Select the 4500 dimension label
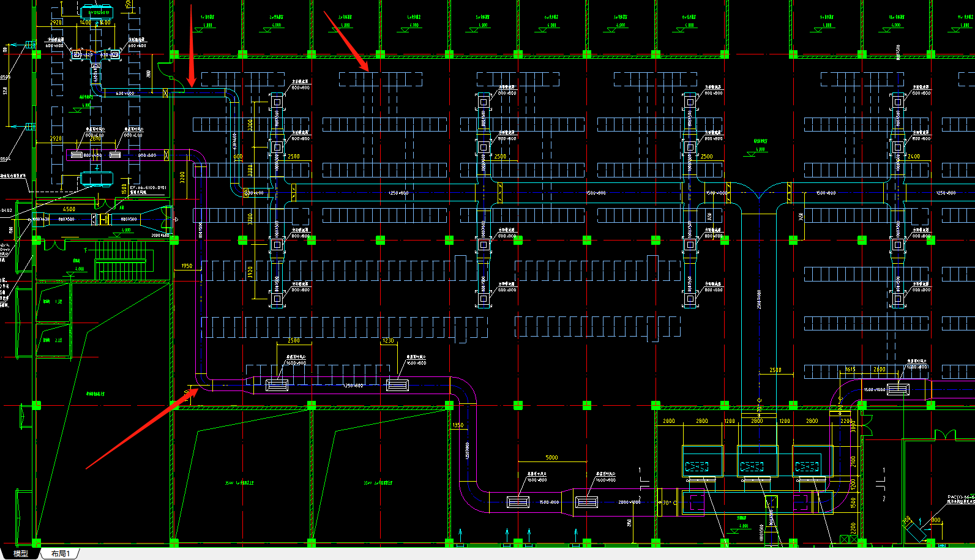The width and height of the screenshot is (975, 560). 69,209
